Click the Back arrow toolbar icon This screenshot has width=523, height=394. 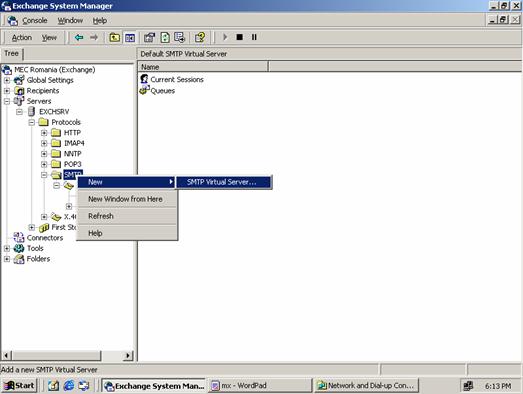79,37
